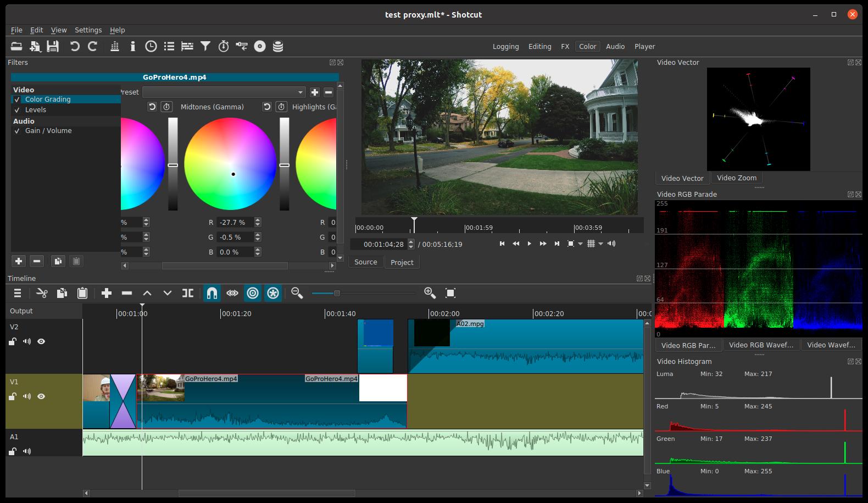Add a filter with plus button
This screenshot has height=503, width=868.
19,261
